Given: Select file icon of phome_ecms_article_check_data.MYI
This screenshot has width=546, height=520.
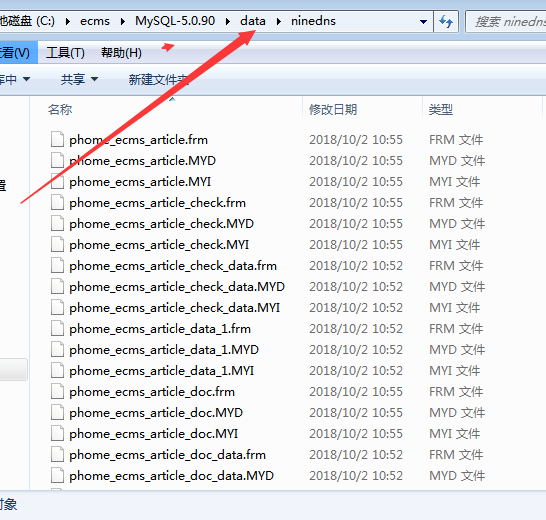Looking at the screenshot, I should click(57, 308).
